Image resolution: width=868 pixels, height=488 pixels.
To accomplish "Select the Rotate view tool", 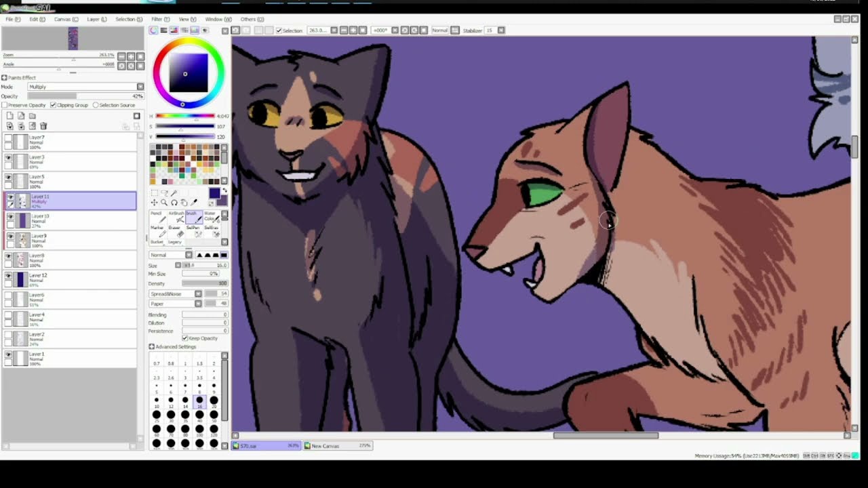I will coord(174,203).
